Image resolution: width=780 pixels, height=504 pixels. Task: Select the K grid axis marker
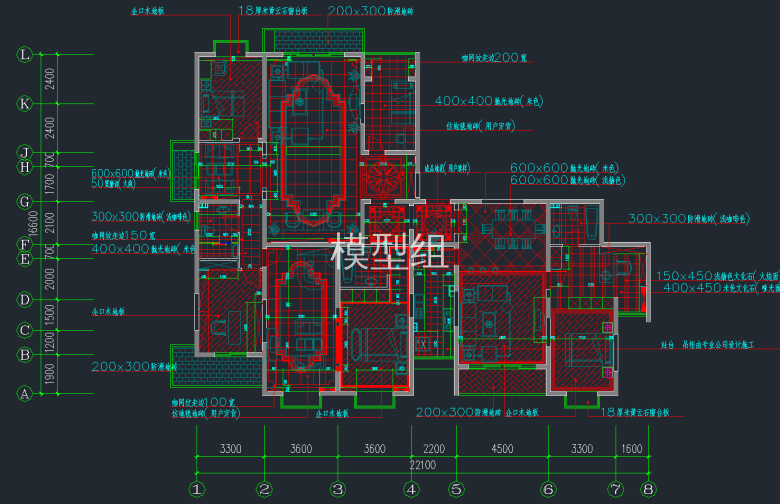pos(25,103)
